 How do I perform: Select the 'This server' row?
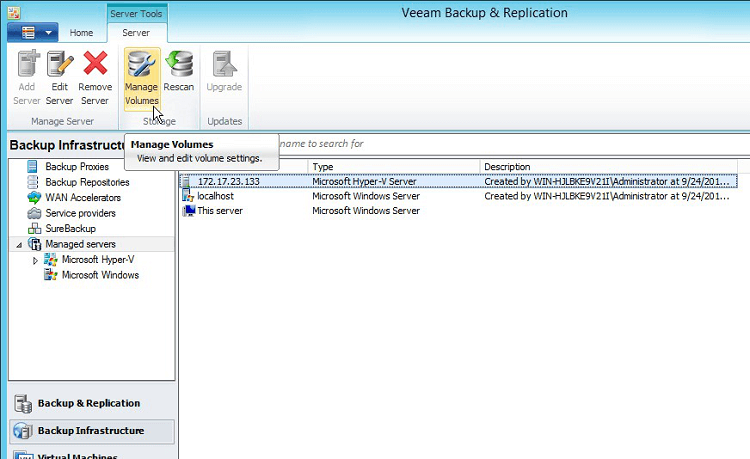(458, 211)
